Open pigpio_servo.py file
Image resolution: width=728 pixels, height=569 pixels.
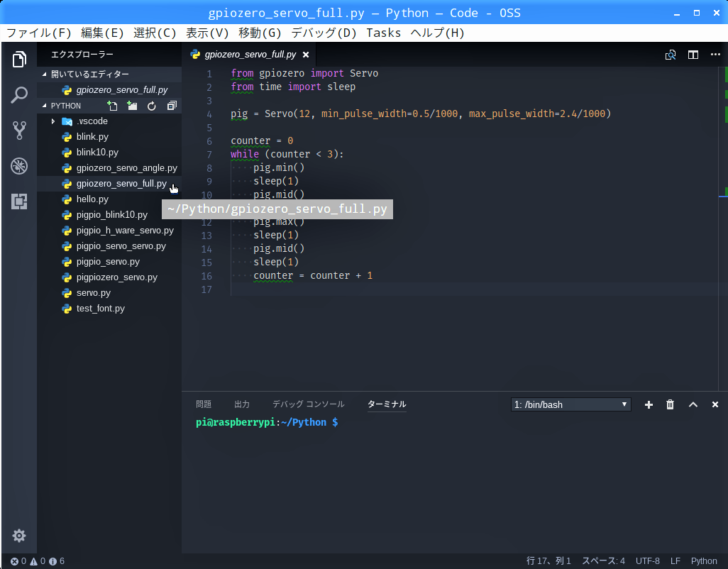(x=108, y=262)
